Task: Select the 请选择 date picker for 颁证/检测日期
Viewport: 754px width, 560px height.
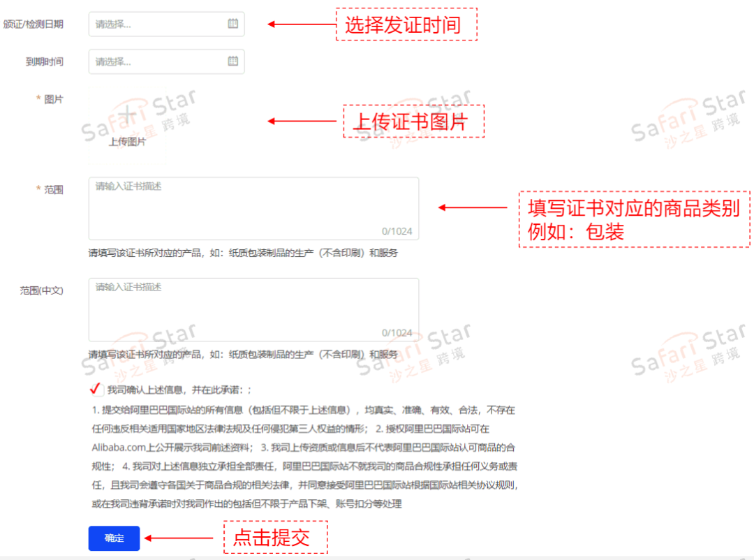Action: click(154, 23)
